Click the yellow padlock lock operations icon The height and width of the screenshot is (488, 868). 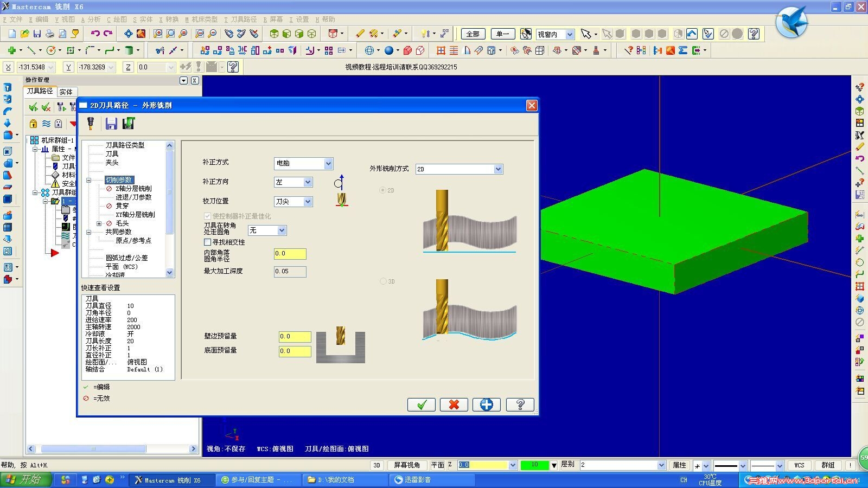coord(34,124)
